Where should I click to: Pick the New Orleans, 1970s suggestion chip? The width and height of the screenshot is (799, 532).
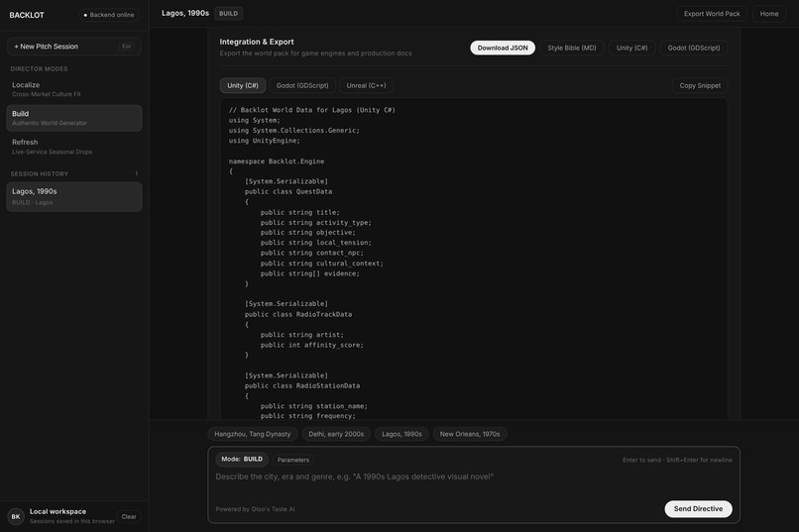tap(469, 434)
